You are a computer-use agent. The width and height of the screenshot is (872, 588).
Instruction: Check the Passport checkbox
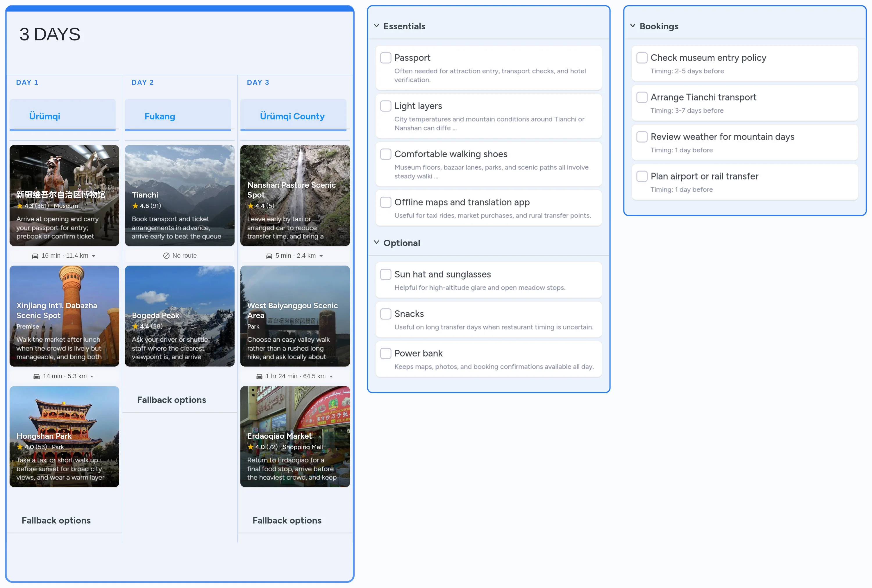pos(385,58)
